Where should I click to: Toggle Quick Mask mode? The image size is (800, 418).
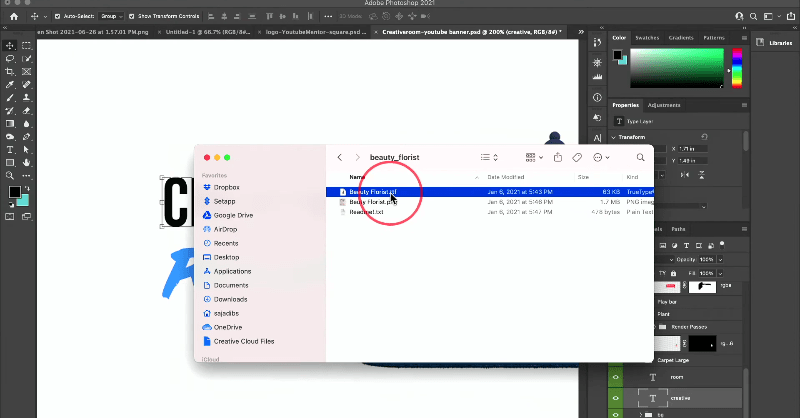pos(10,216)
